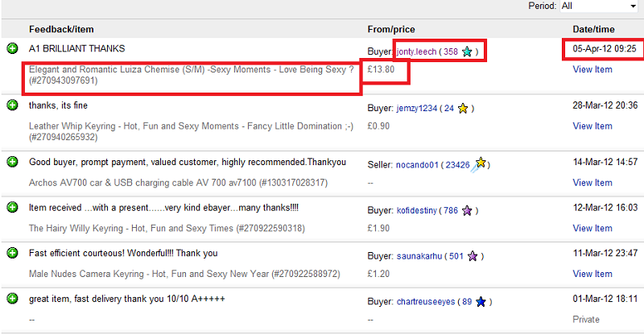
Task: Click the green plus icon beside 'Fast efficient courteous'
Action: tap(12, 254)
